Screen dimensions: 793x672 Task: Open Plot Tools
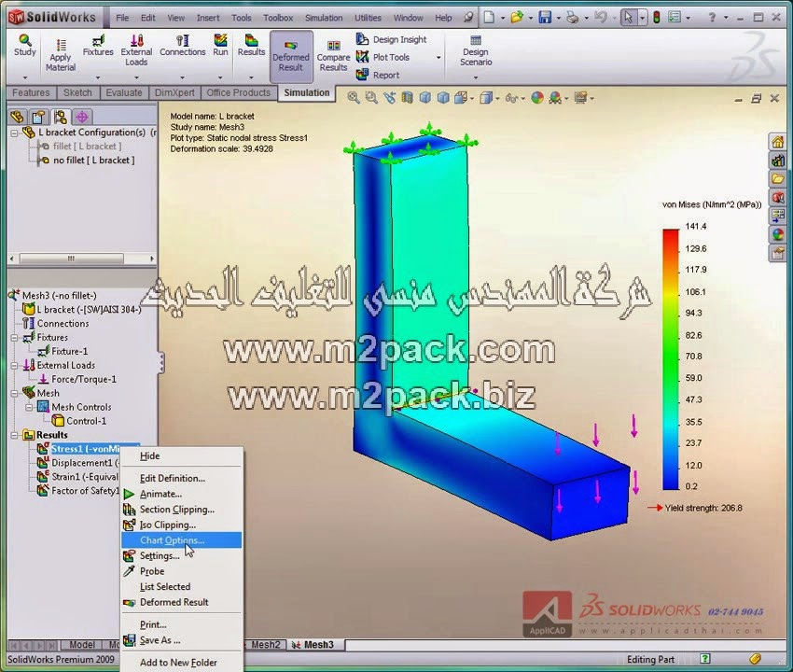tap(383, 57)
